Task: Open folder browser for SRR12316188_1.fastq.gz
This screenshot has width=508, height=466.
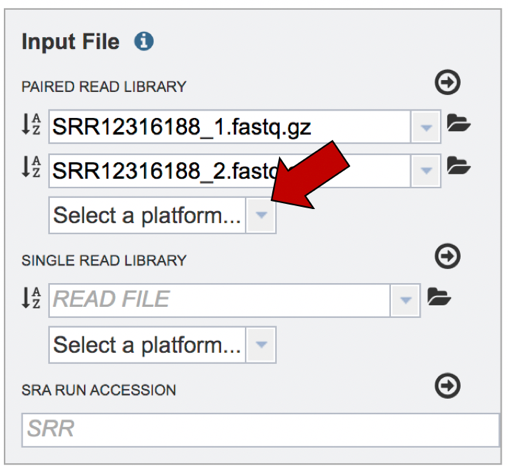Action: pyautogui.click(x=458, y=123)
